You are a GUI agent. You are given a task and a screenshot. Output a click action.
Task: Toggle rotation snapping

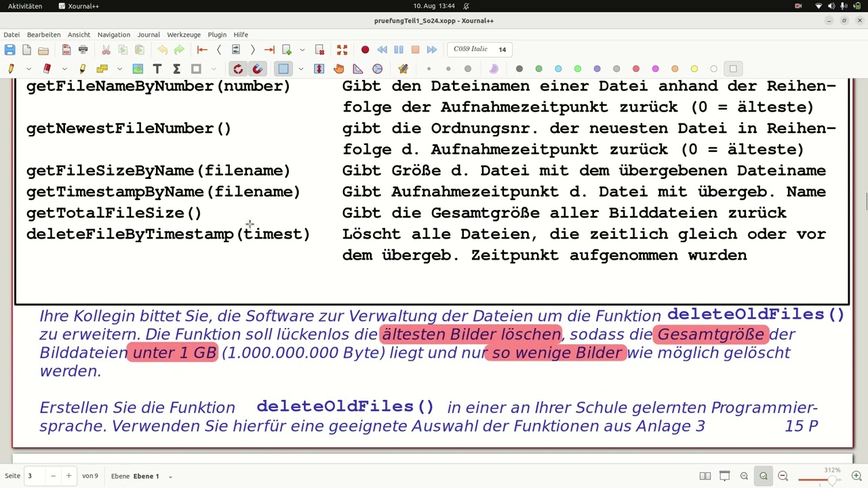pyautogui.click(x=238, y=68)
